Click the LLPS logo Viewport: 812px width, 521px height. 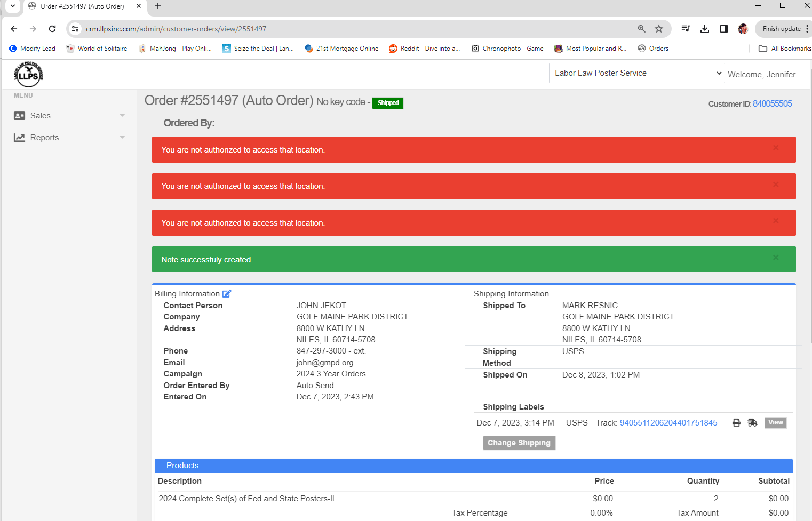[28, 75]
